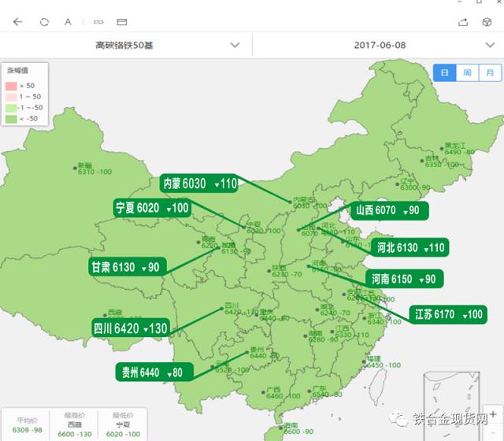The width and height of the screenshot is (504, 441).
Task: Switch to weekly view with 周 toggle
Action: (x=467, y=72)
